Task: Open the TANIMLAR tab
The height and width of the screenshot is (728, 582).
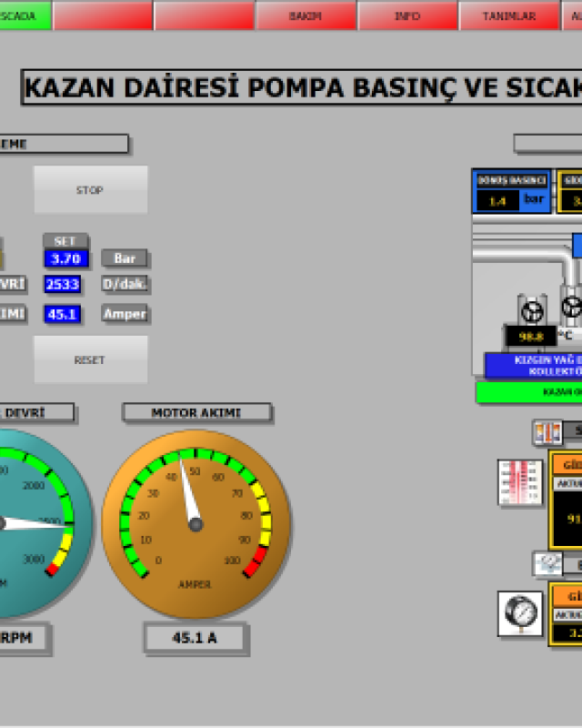Action: [509, 15]
